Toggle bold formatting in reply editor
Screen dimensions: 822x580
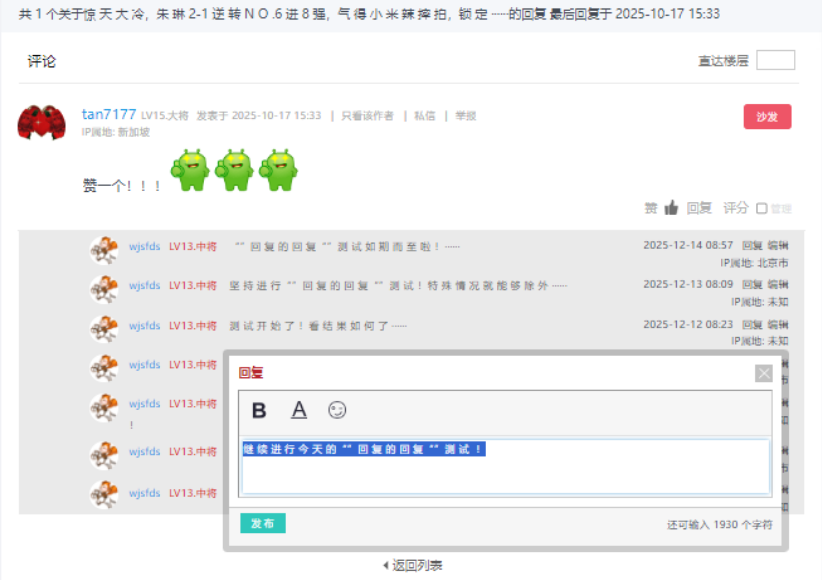[x=259, y=410]
